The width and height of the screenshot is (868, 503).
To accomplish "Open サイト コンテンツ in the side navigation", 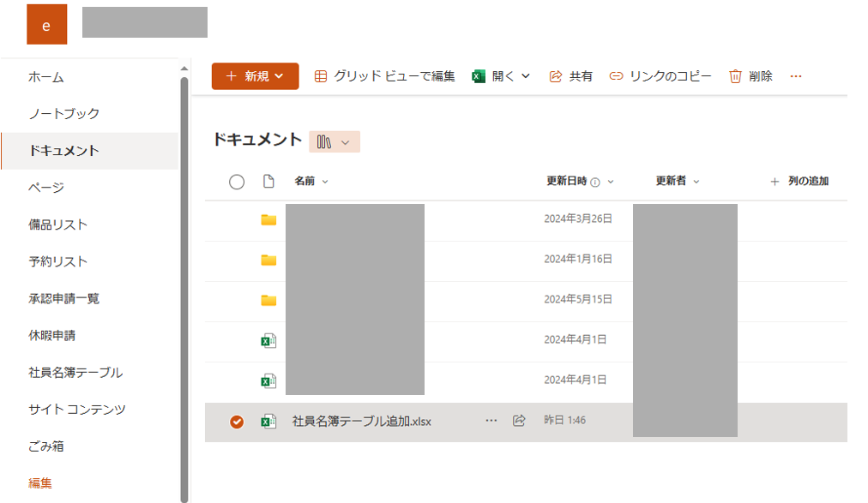I will (77, 410).
